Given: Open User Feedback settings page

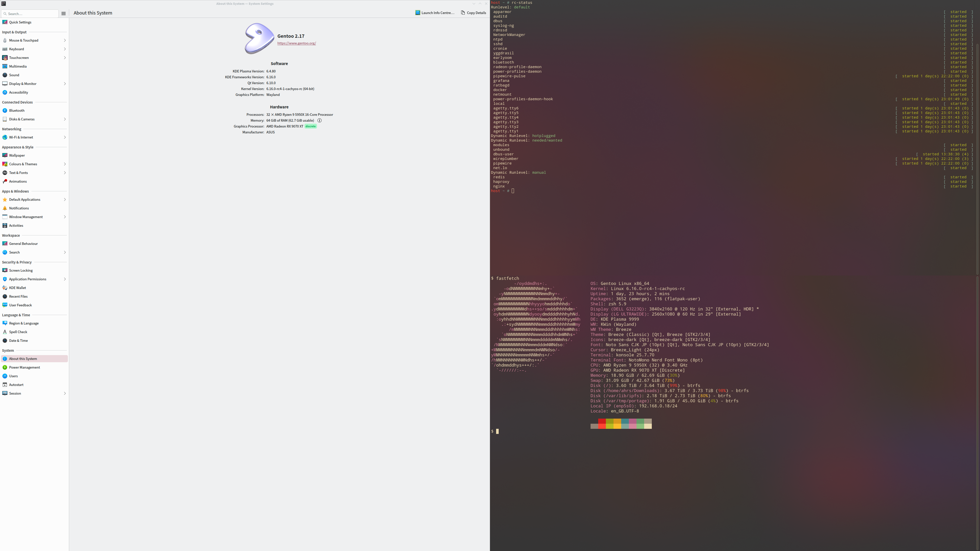Looking at the screenshot, I should (34, 305).
